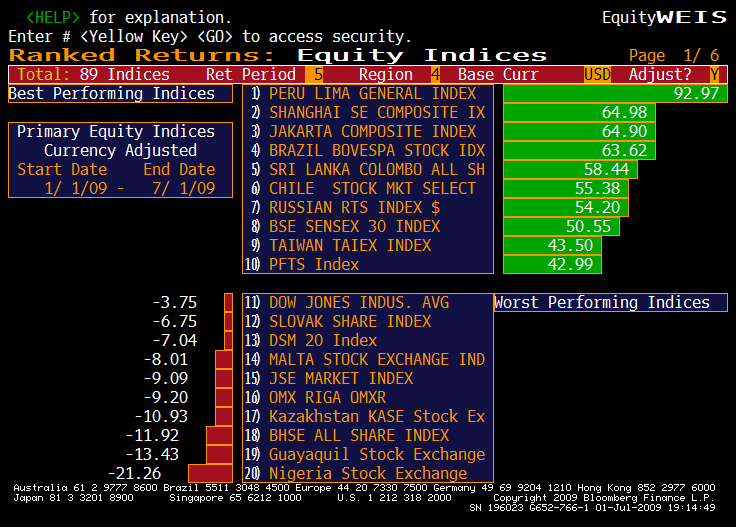Click DSM 20 Index entry
The height and width of the screenshot is (527, 736).
tap(368, 341)
